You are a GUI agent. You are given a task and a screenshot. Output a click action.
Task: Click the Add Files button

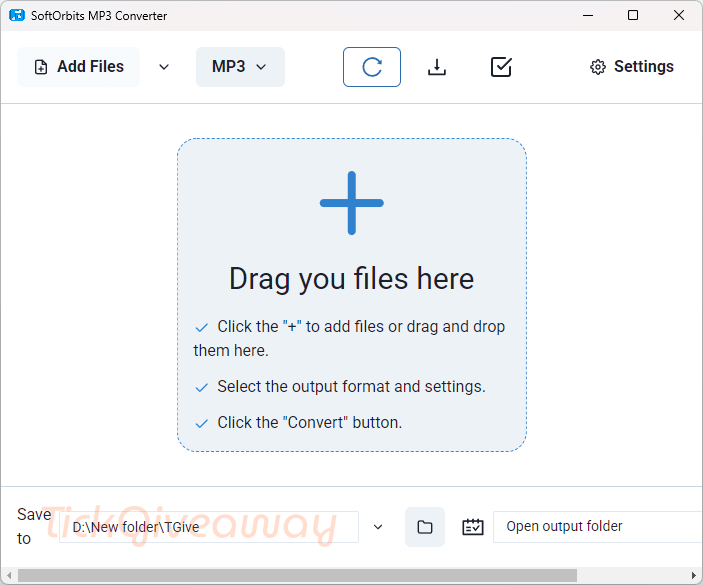(78, 67)
